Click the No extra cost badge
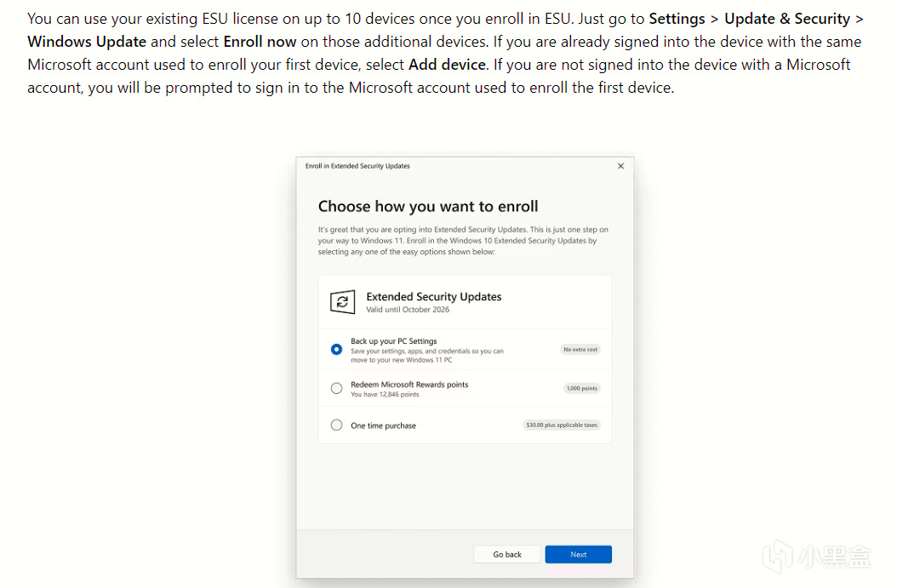The width and height of the screenshot is (897, 588). 580,349
